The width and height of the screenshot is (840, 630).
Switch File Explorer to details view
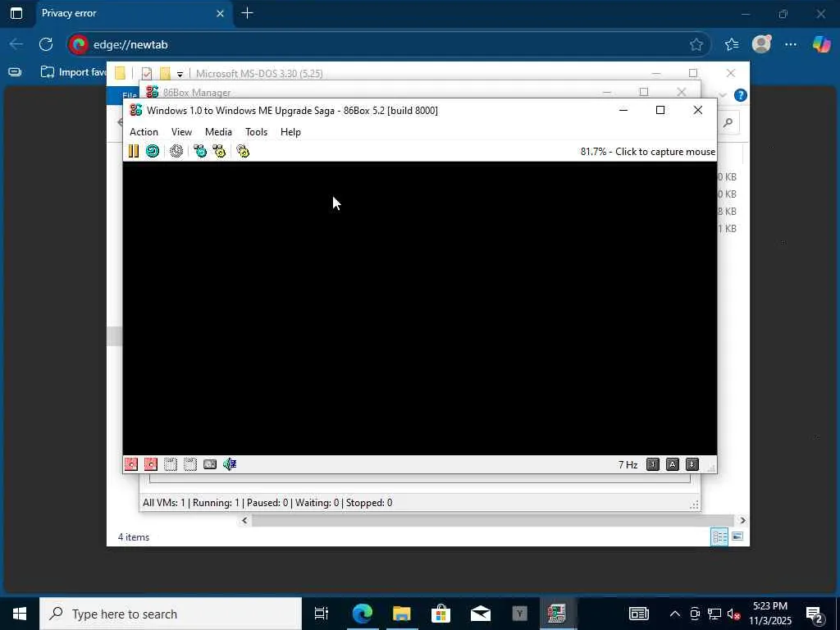(x=719, y=536)
